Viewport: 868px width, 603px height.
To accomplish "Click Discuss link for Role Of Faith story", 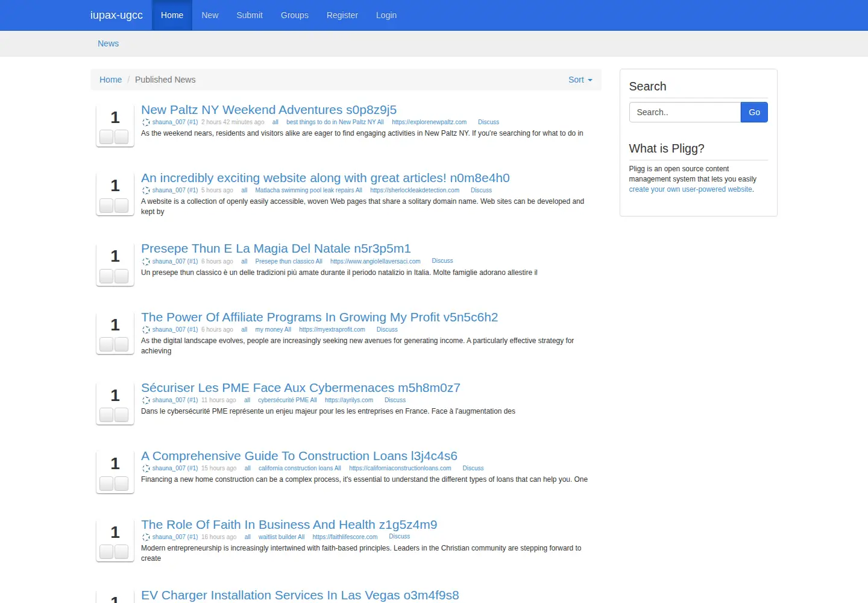I will [x=399, y=537].
